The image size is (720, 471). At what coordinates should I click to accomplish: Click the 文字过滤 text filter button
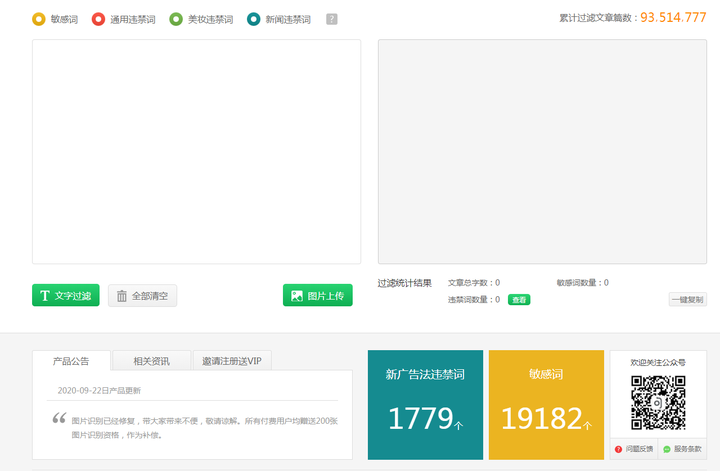pyautogui.click(x=66, y=295)
